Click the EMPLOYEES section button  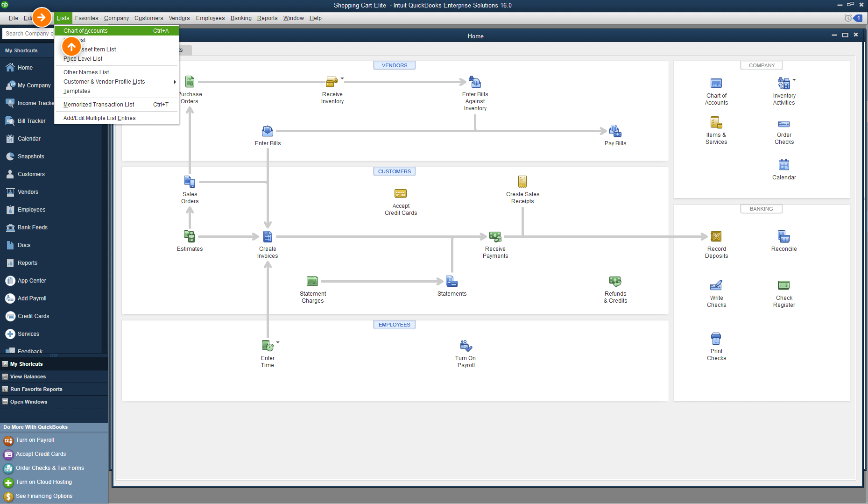point(395,325)
